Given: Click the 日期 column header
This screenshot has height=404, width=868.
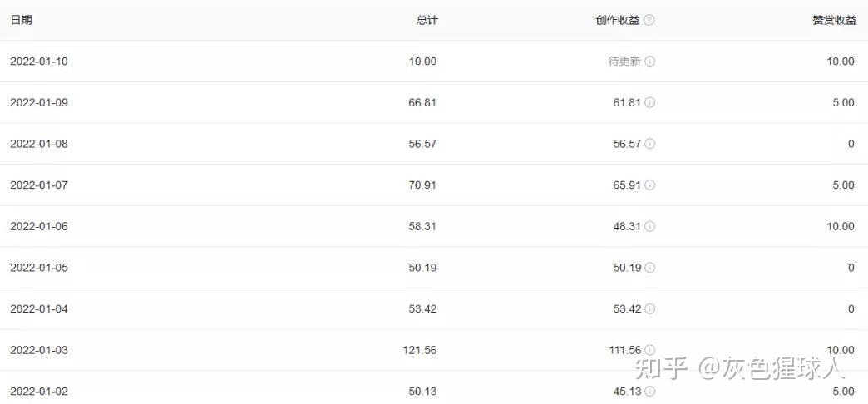Looking at the screenshot, I should (x=21, y=20).
